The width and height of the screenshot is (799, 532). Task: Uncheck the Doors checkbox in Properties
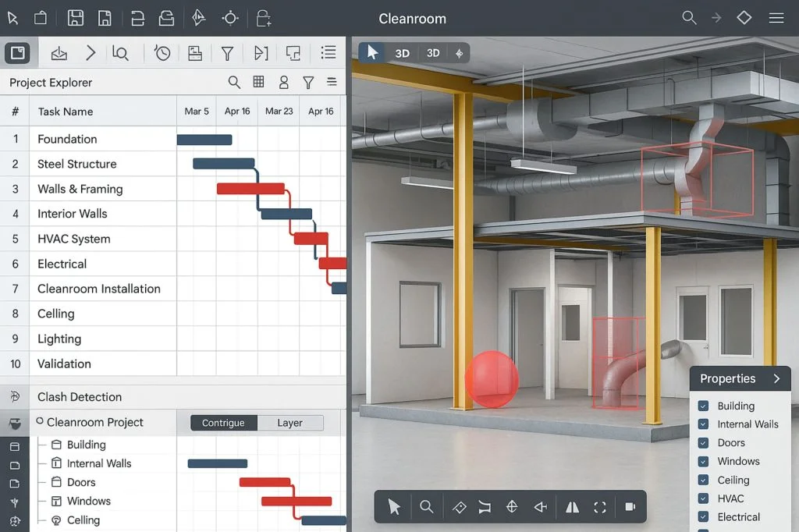(703, 443)
